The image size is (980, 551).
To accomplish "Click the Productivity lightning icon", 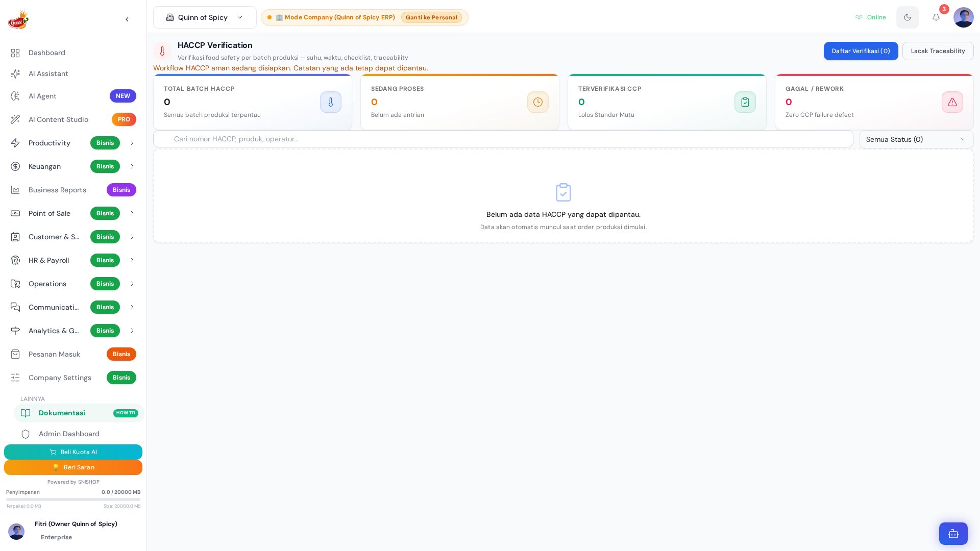I will tap(15, 143).
